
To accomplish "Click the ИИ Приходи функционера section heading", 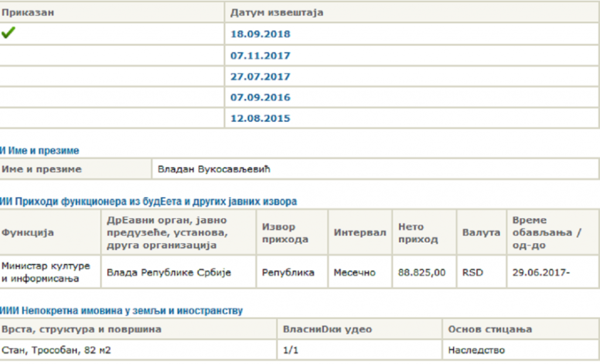I will [149, 201].
